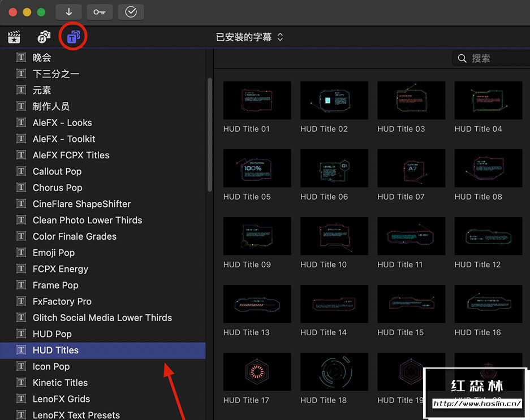Select HUD Title 15 thumbnail
This screenshot has width=530, height=420.
coord(411,304)
